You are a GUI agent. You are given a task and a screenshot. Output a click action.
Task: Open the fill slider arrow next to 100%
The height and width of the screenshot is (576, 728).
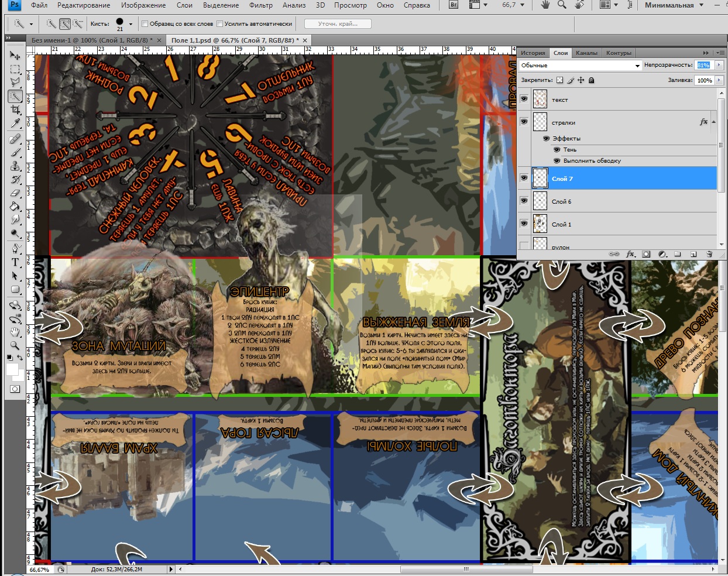tap(719, 80)
